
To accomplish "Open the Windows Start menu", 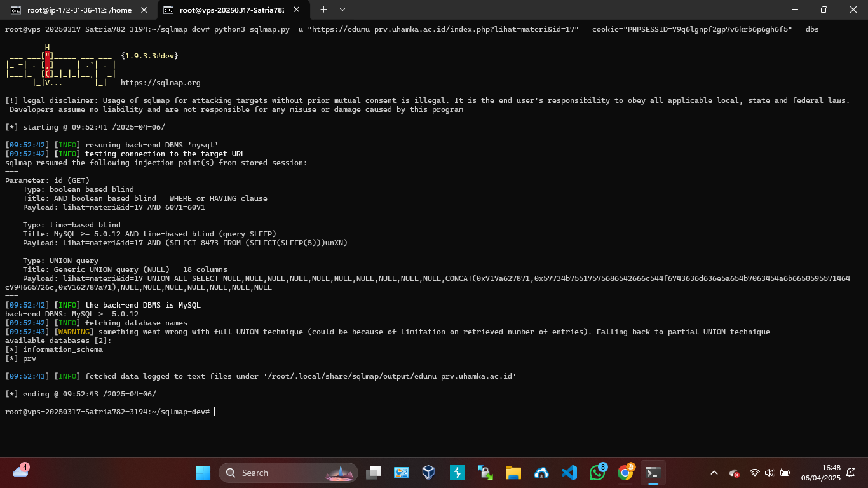I will pyautogui.click(x=203, y=473).
